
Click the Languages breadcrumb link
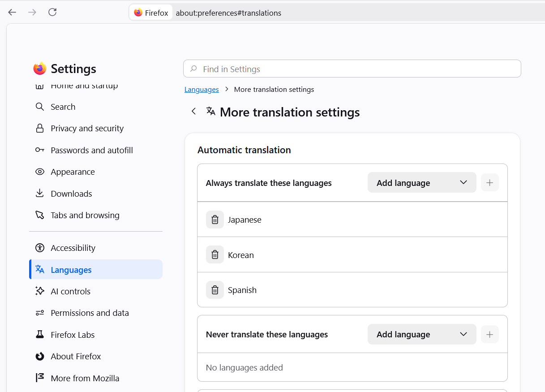tap(202, 89)
